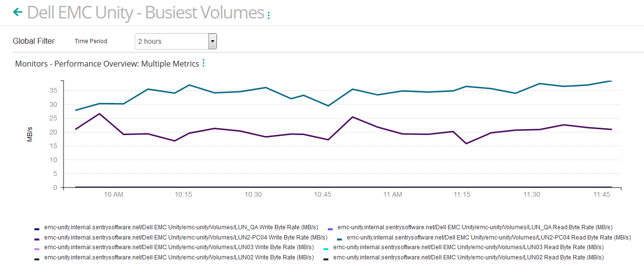
Task: Click the 10:45 time axis label
Action: tap(322, 194)
